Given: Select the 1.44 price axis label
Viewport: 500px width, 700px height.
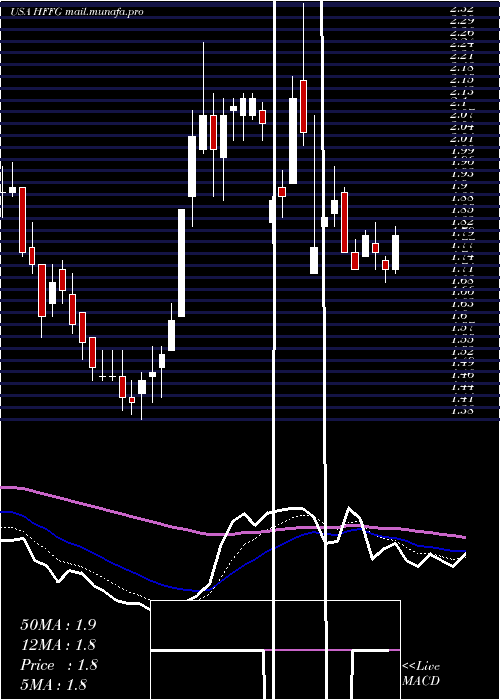Looking at the screenshot, I should coord(462,387).
